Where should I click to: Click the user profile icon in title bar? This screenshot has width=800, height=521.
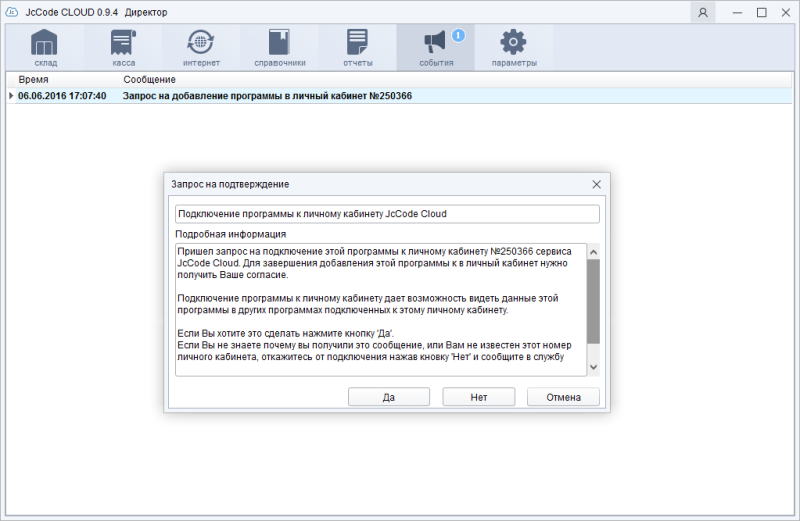click(x=703, y=12)
